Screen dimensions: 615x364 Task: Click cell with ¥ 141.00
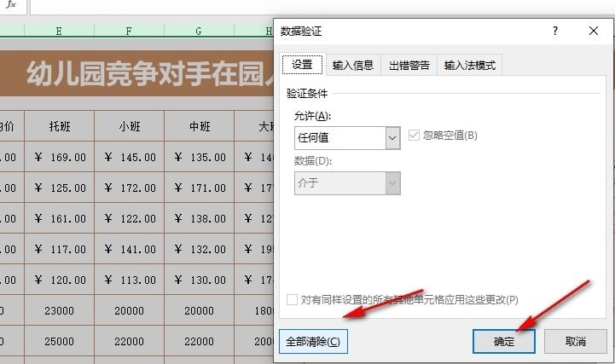tap(129, 249)
